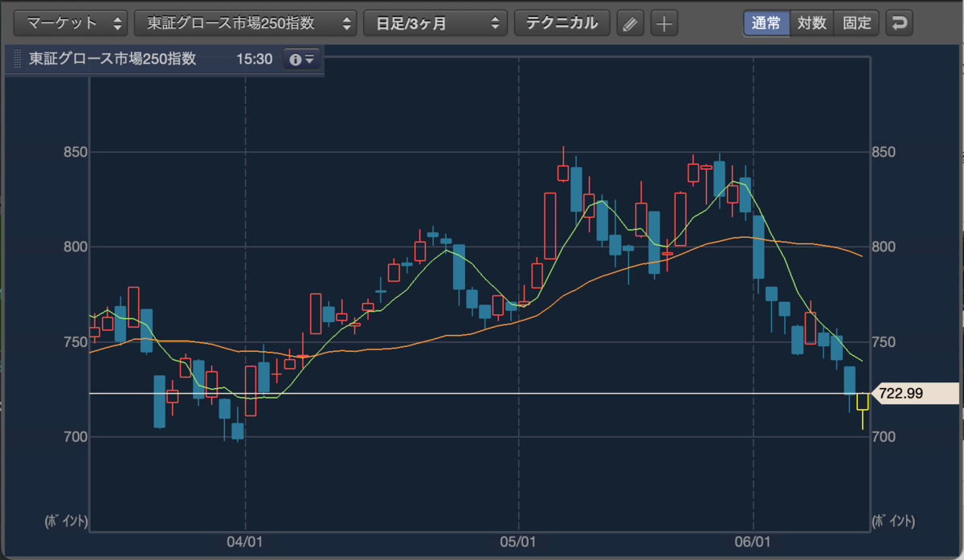This screenshot has height=560, width=964.
Task: Open the 東証グロース市場250指数 symbol dropdown
Action: pos(246,22)
